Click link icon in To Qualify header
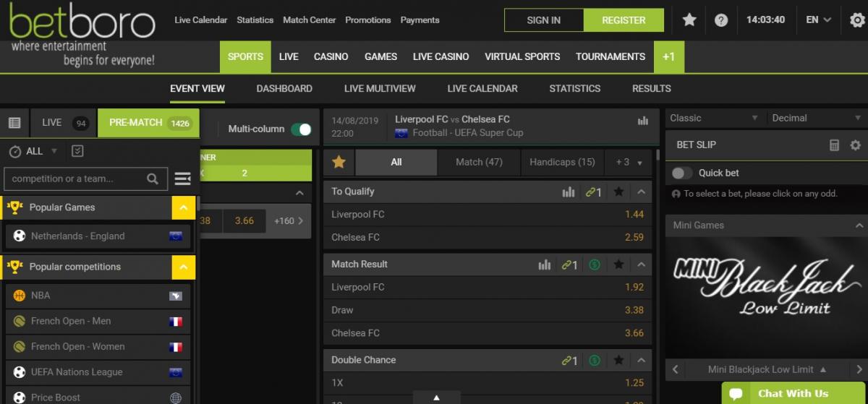 pos(593,192)
